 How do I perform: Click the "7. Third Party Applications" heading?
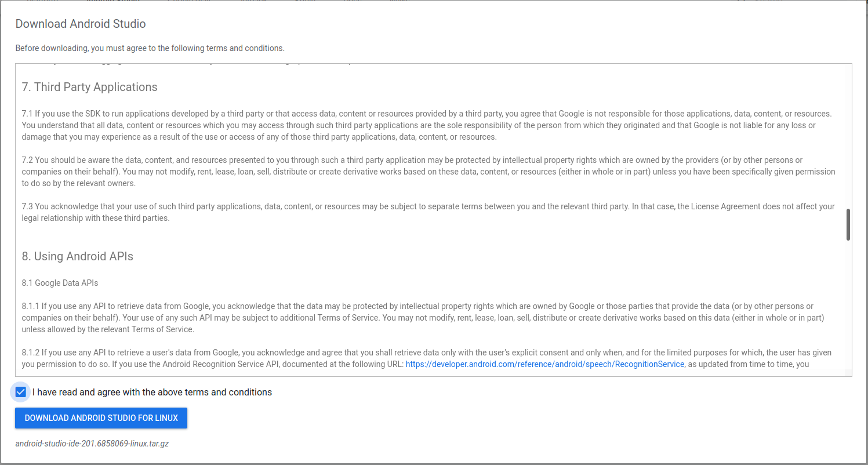click(90, 87)
